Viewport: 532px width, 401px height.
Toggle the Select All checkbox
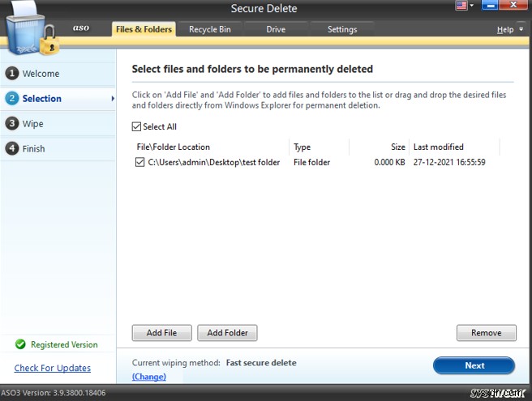click(x=136, y=126)
